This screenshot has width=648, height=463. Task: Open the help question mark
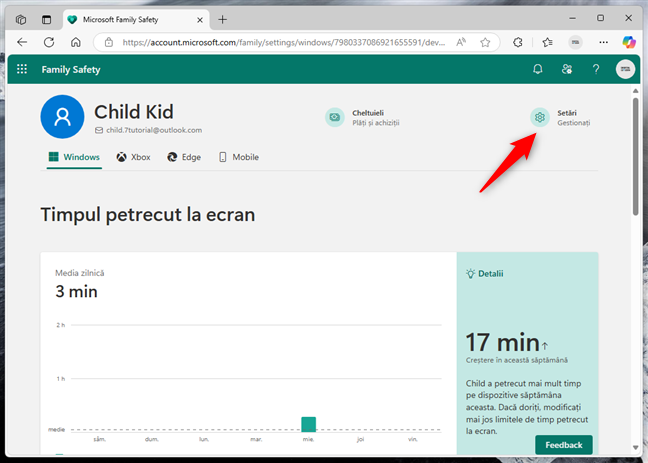tap(596, 69)
